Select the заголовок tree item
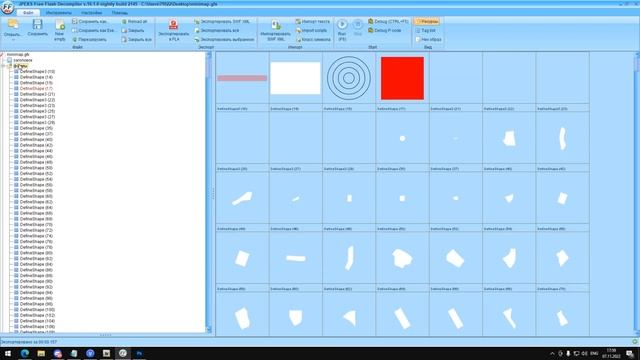The height and width of the screenshot is (360, 640). pyautogui.click(x=22, y=60)
